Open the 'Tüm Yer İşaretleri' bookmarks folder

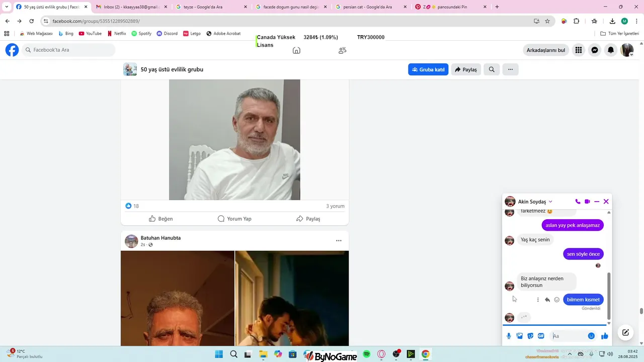coord(619,34)
